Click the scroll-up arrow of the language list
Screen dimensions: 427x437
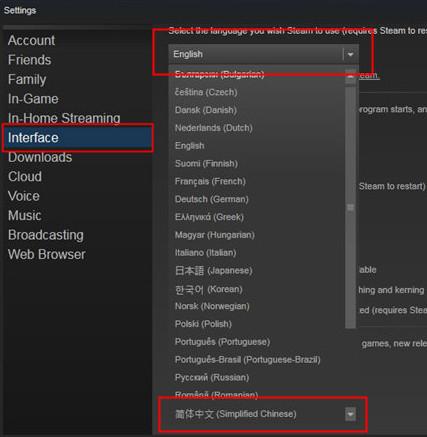point(350,76)
